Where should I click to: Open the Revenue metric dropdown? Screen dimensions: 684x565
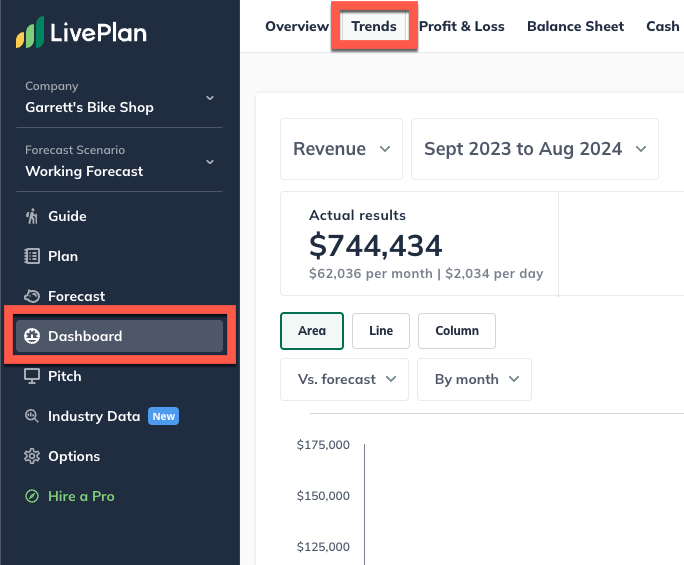[x=341, y=149]
